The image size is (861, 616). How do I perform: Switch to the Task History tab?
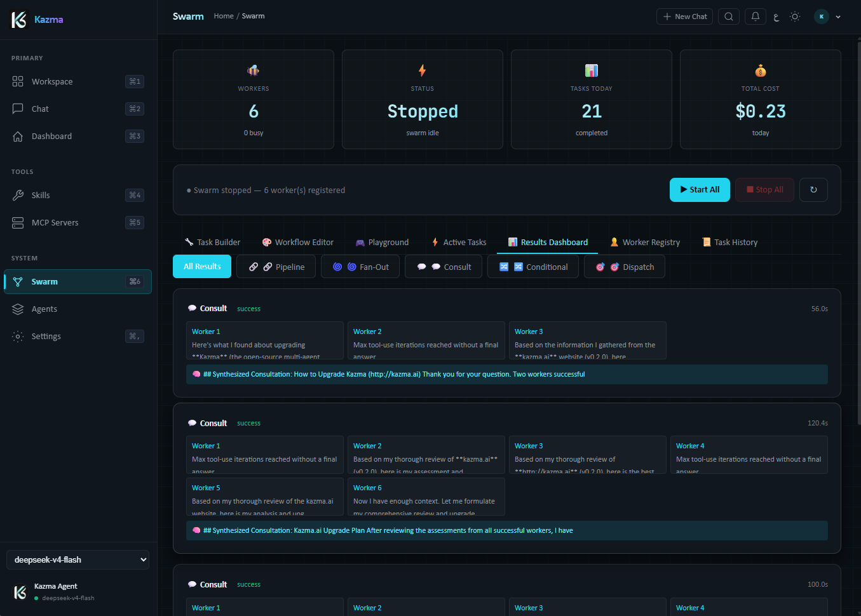(x=729, y=242)
